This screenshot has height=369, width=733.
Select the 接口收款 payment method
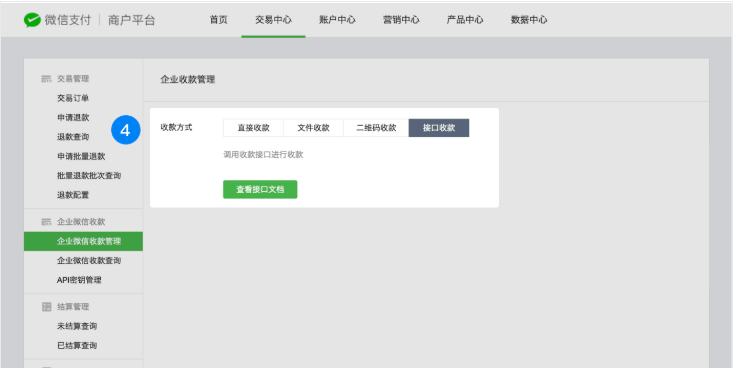point(439,128)
